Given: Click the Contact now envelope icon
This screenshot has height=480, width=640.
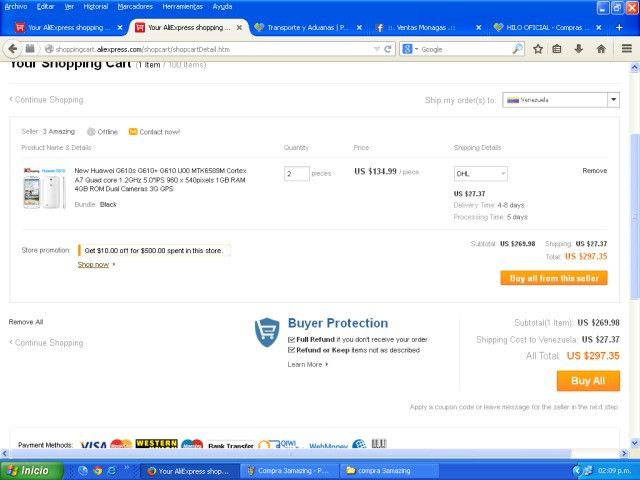Looking at the screenshot, I should [133, 131].
